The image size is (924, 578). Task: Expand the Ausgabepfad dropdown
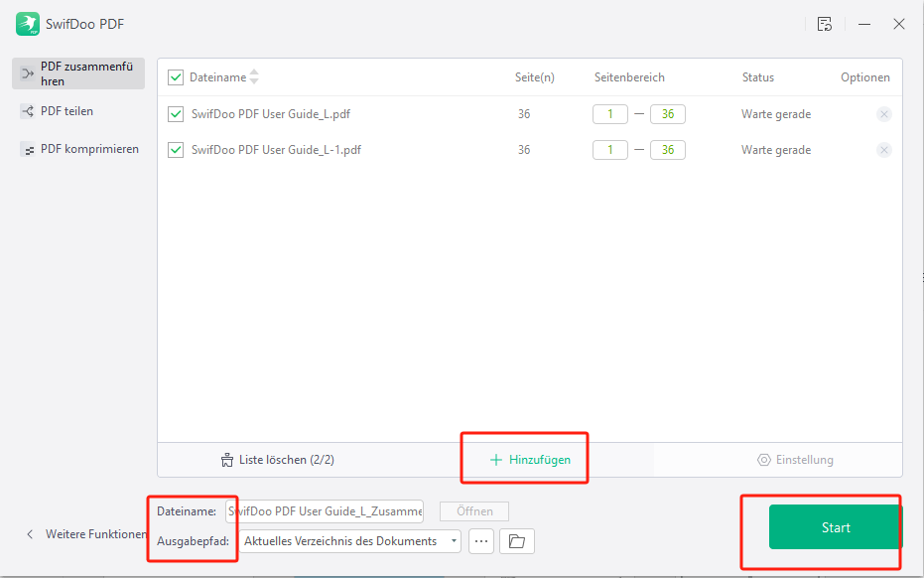(455, 541)
